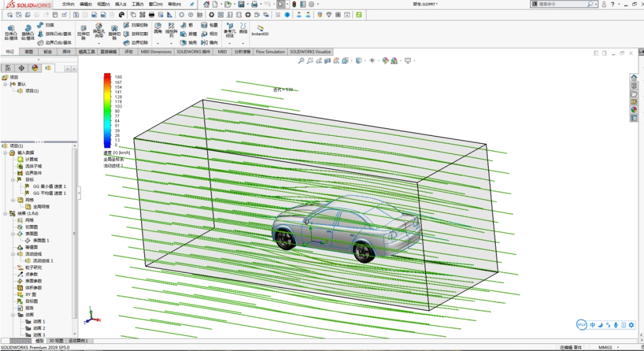Select the Fillet tool (圆角)

click(157, 28)
